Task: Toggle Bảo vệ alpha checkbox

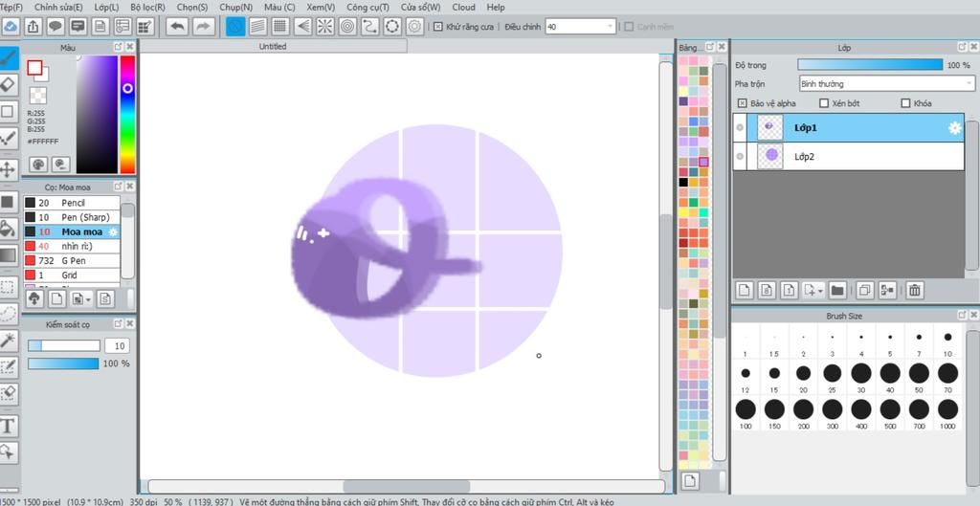Action: tap(742, 103)
